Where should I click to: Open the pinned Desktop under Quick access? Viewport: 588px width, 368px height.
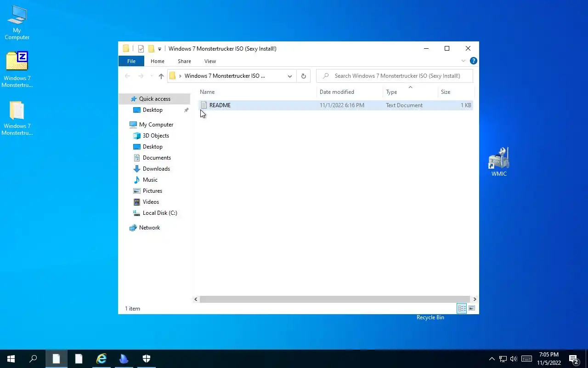[x=153, y=110]
